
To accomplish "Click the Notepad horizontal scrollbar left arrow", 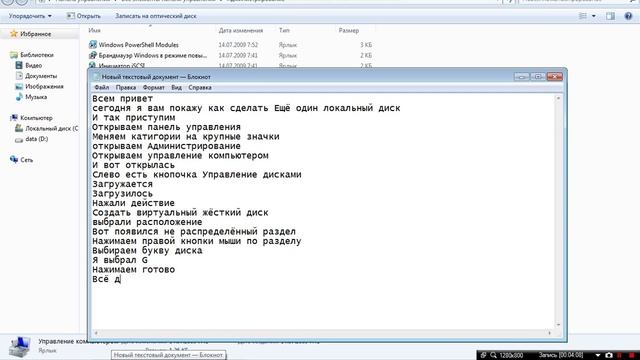I will pos(96,333).
